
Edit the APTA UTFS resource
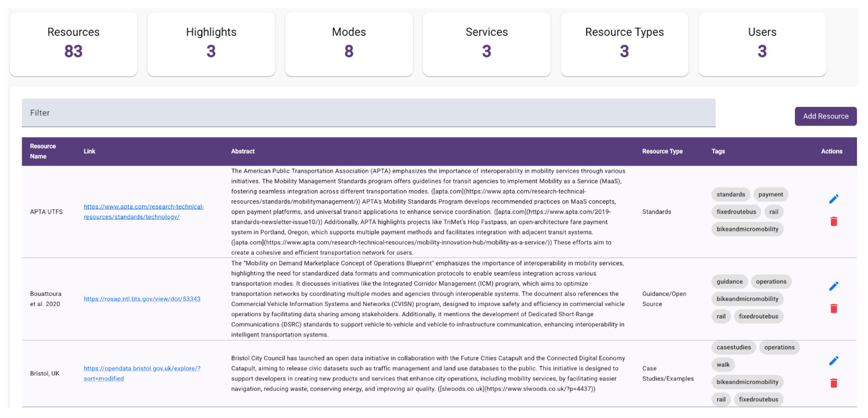point(833,199)
